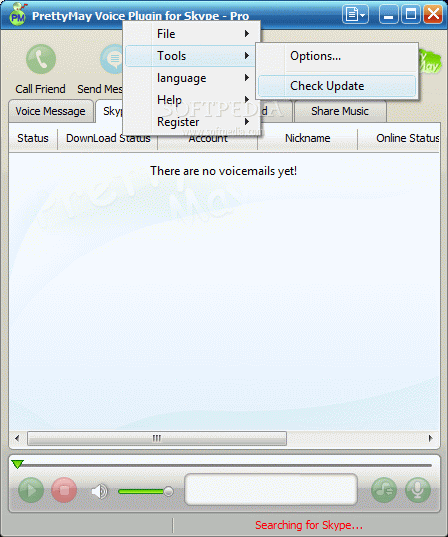Minimize the PrettyMay window

pyautogui.click(x=388, y=14)
